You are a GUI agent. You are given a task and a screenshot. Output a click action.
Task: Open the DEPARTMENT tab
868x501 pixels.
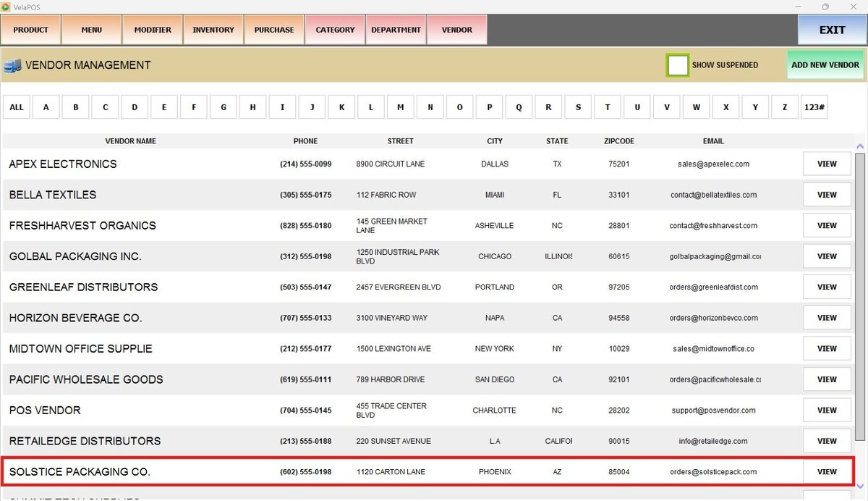[x=396, y=30]
